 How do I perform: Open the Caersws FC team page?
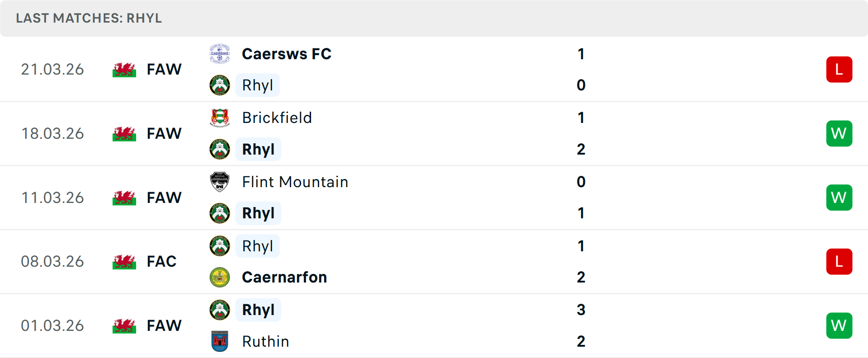coord(287,54)
